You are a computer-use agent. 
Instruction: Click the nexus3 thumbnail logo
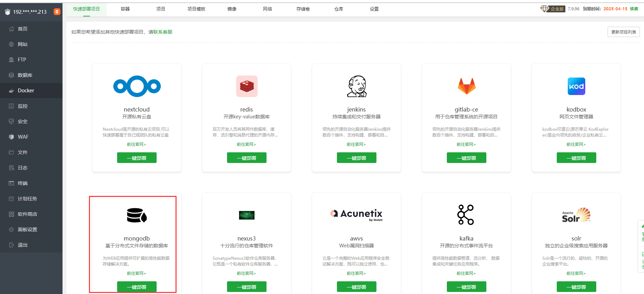coord(247,215)
